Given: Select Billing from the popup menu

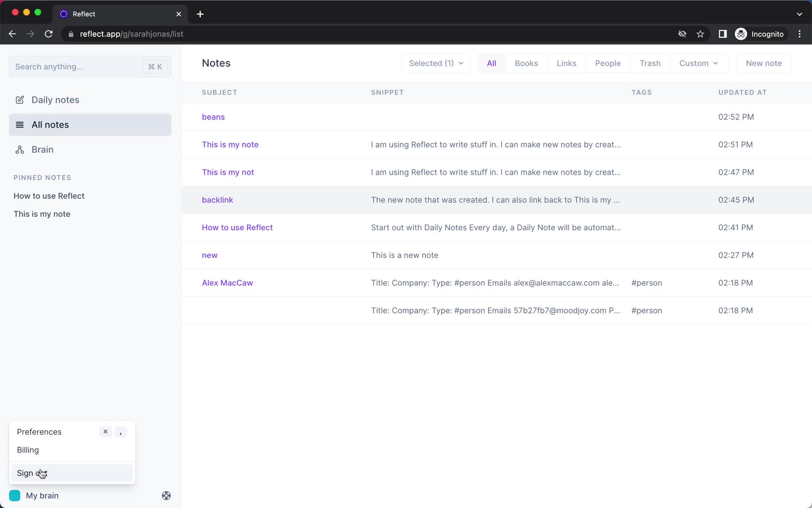Looking at the screenshot, I should tap(72, 450).
